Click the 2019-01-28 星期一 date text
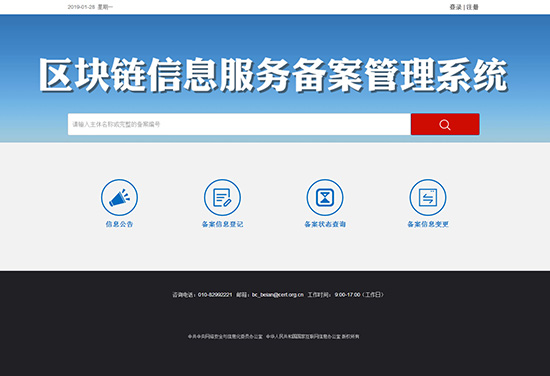The height and width of the screenshot is (376, 550). [90, 7]
